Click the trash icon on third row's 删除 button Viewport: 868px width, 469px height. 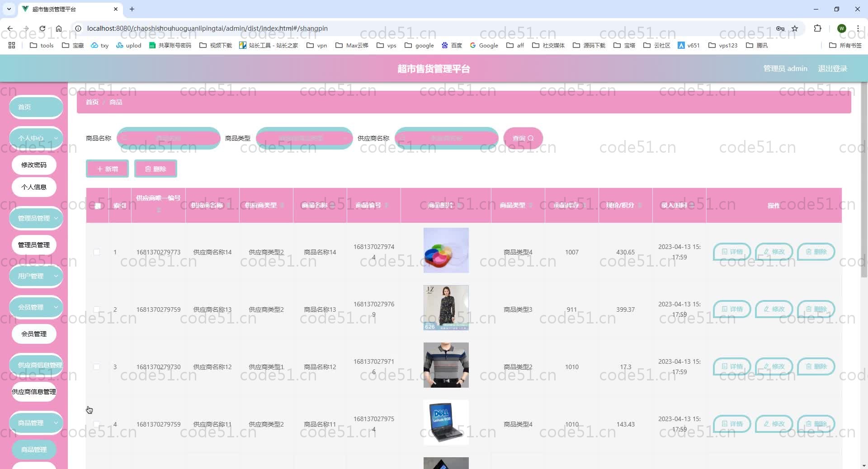(x=809, y=366)
